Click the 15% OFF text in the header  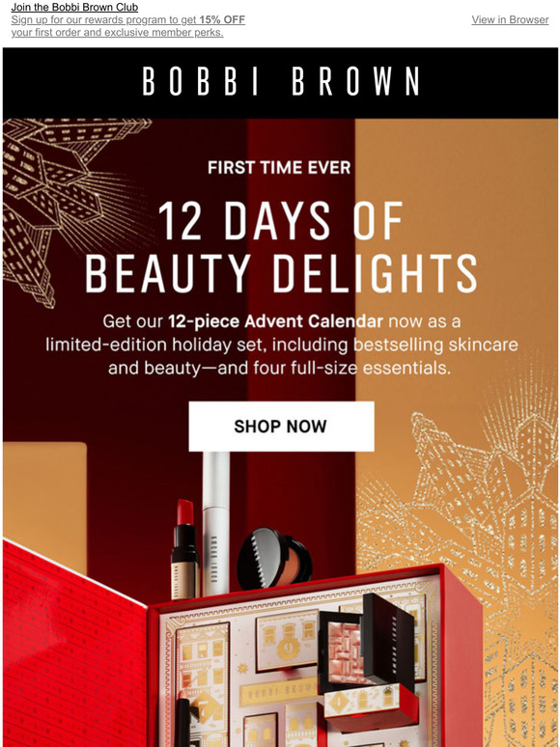click(x=222, y=20)
